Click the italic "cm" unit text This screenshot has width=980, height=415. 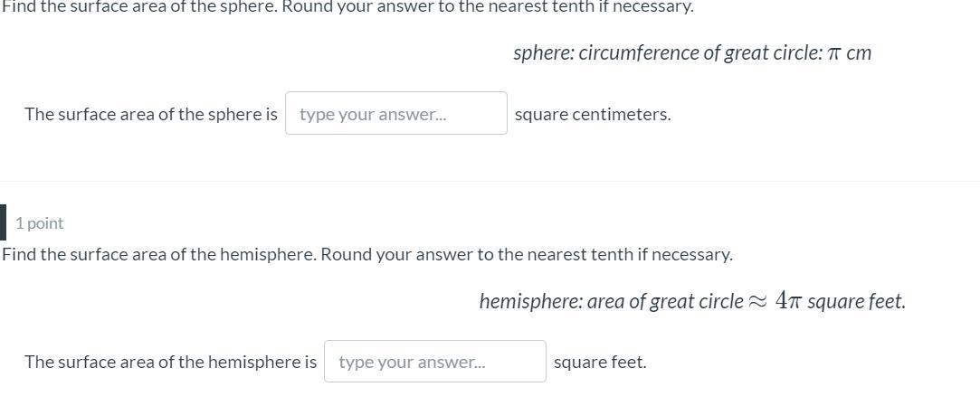(x=859, y=53)
